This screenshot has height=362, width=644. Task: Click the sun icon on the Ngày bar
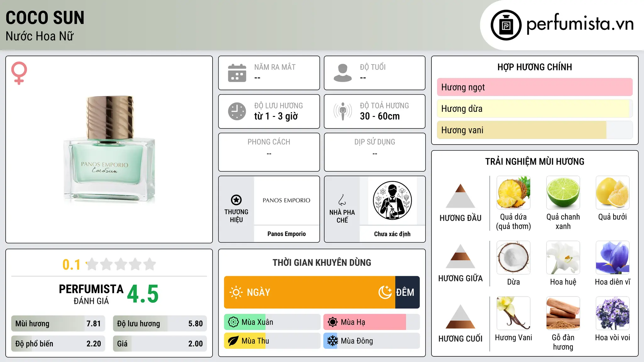pyautogui.click(x=236, y=292)
